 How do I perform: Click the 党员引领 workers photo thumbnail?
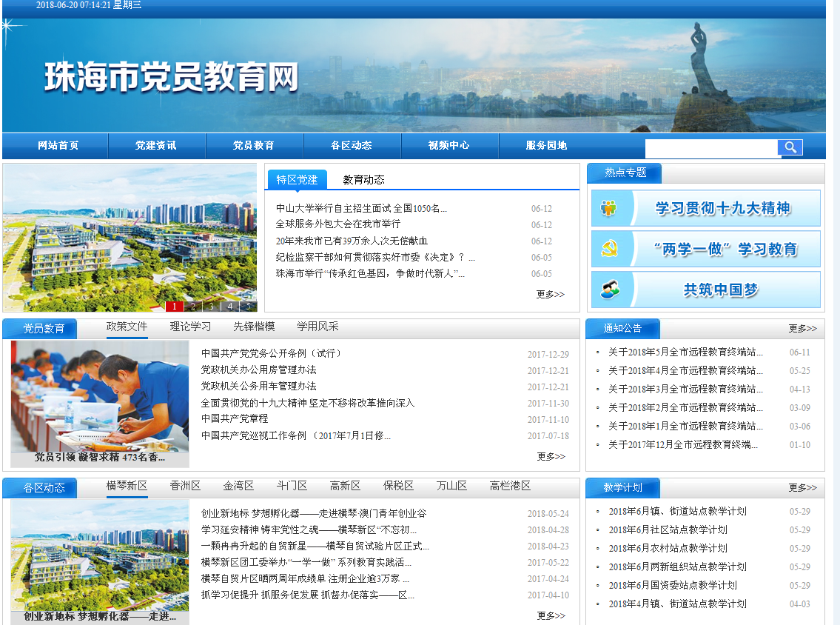point(100,396)
